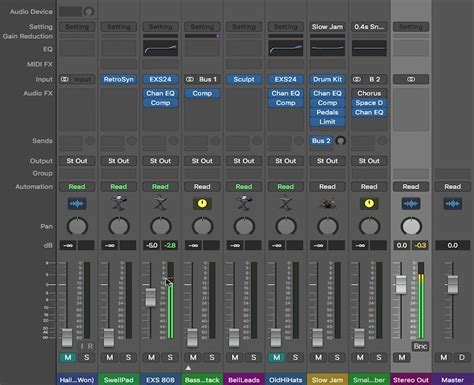Open the Slow Jam setting dropdown
This screenshot has height=385, width=474.
click(327, 27)
